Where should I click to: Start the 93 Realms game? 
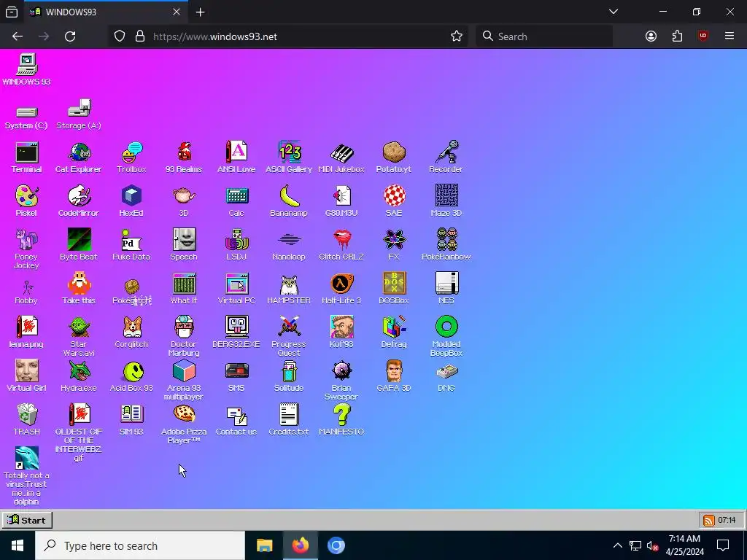tap(184, 157)
